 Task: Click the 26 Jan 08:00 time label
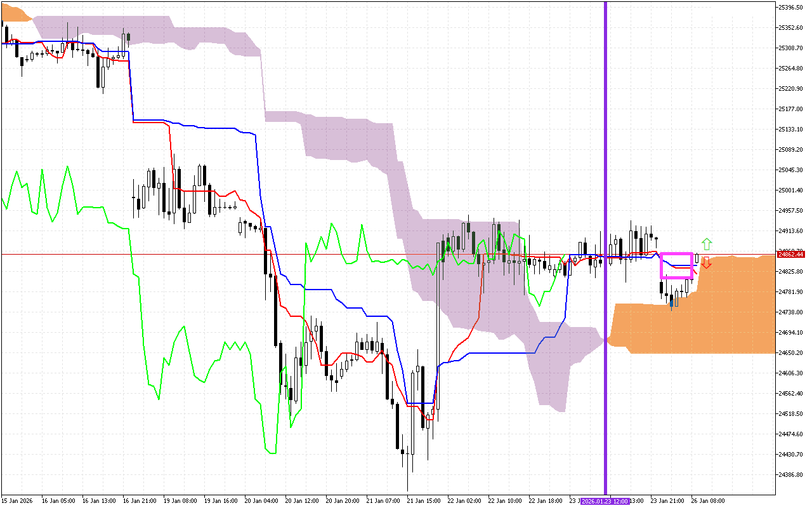point(707,501)
